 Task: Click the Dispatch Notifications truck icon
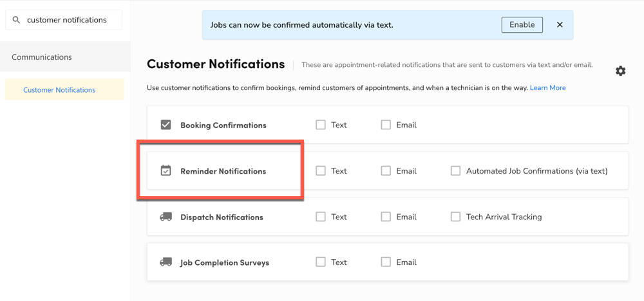(x=166, y=217)
